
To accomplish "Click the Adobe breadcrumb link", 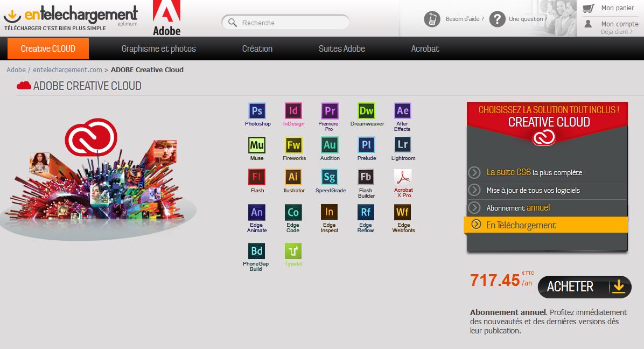I will coord(16,70).
